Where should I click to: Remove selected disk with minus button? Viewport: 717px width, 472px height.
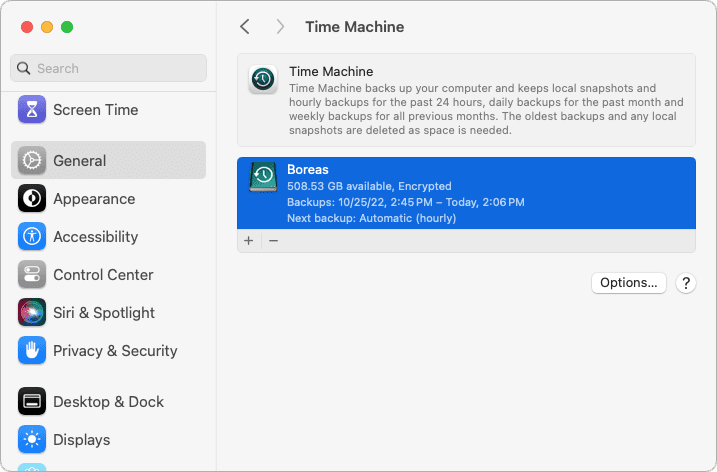273,241
